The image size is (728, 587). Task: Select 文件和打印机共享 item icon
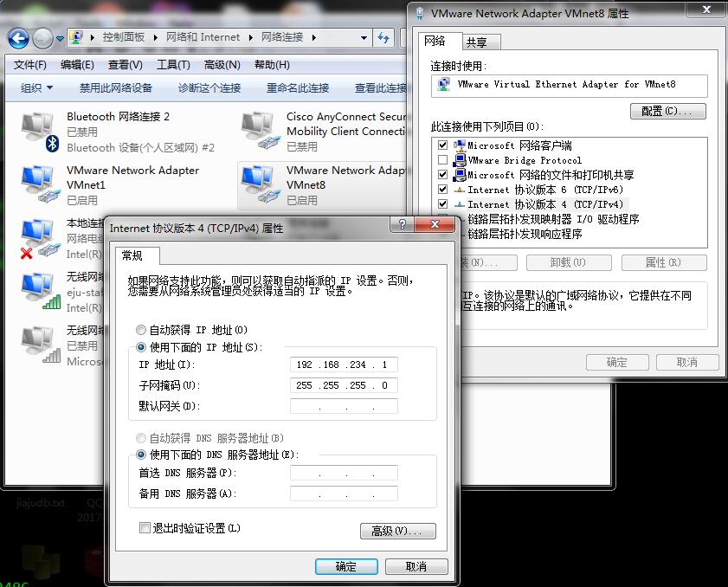pyautogui.click(x=459, y=175)
